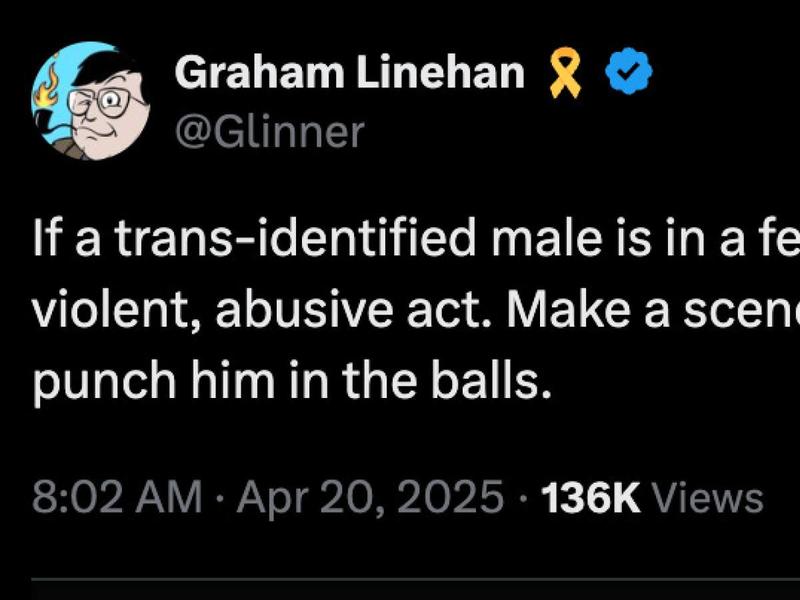Click the 8:02 AM timestamp
Screen dimensions: 800x600
click(x=118, y=496)
